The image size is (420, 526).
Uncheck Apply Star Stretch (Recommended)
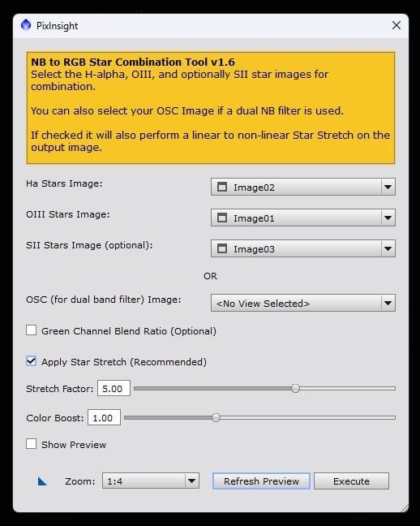point(31,361)
